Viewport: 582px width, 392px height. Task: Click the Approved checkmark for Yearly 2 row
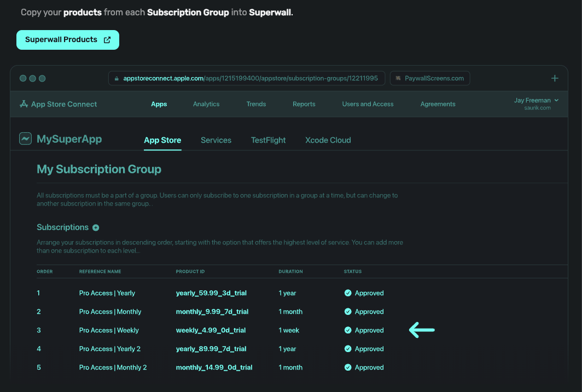click(348, 349)
